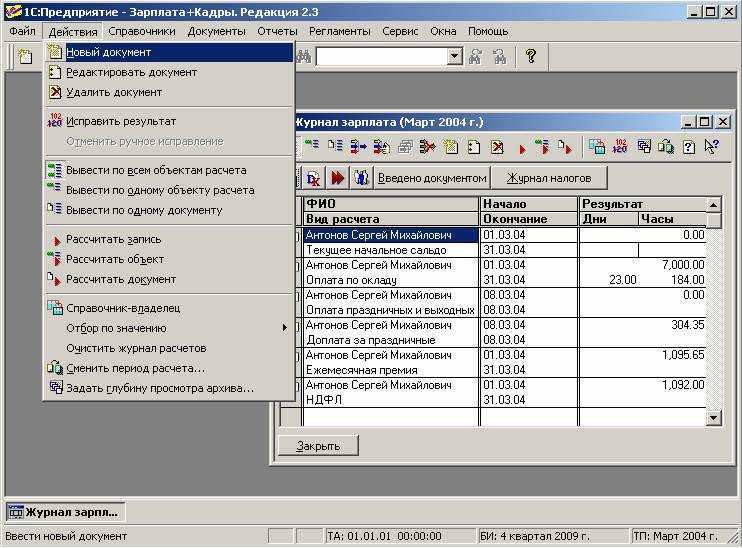The image size is (742, 548).
Task: Choose Редактировать документ from the menu
Action: click(x=169, y=72)
